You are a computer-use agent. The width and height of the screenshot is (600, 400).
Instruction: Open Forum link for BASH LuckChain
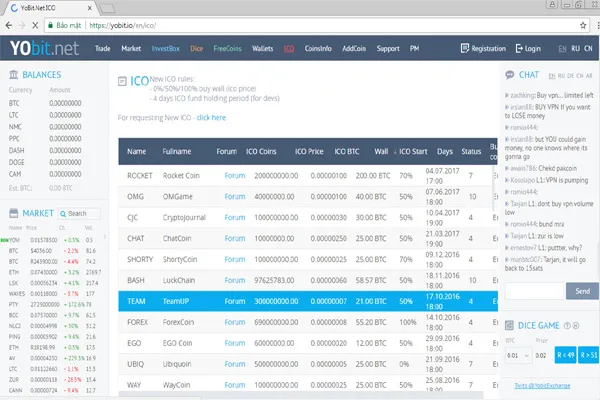point(235,280)
